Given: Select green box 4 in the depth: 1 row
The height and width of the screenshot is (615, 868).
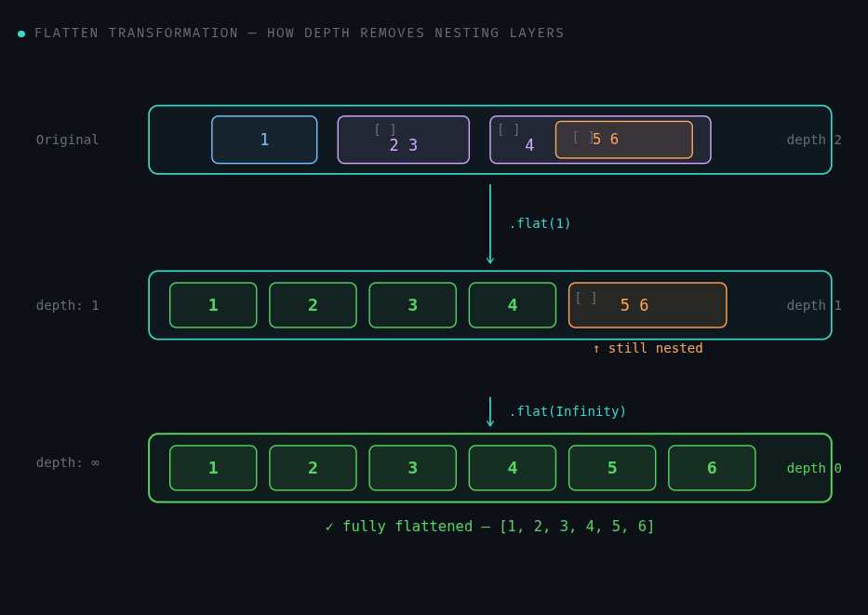Looking at the screenshot, I should (512, 305).
